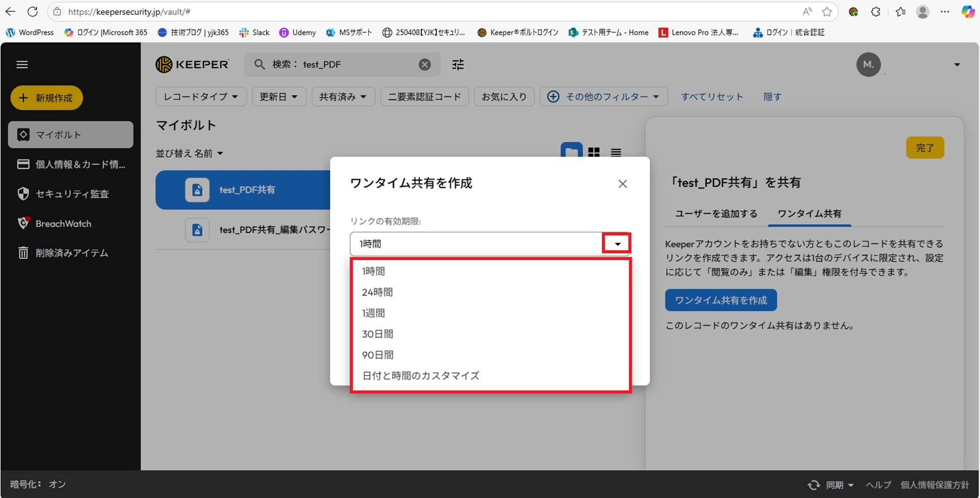
Task: Clear the test_PDF search query
Action: [x=424, y=64]
